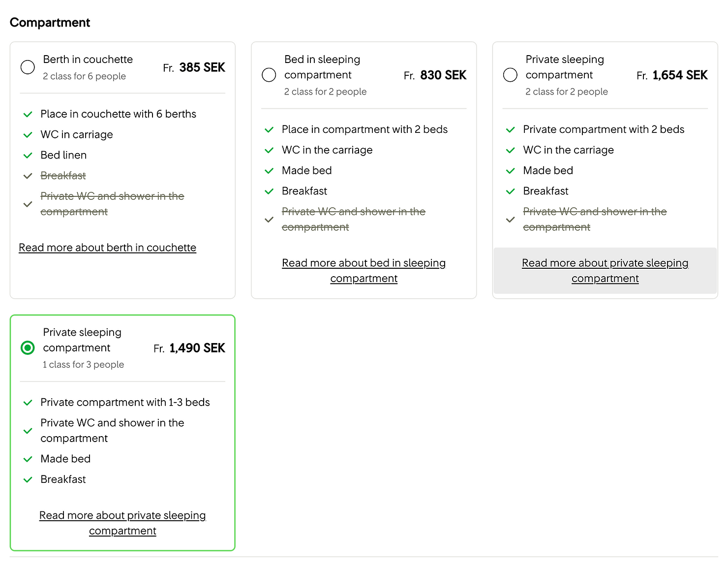The image size is (728, 569).
Task: Click the 385 SEK price label
Action: [x=194, y=67]
